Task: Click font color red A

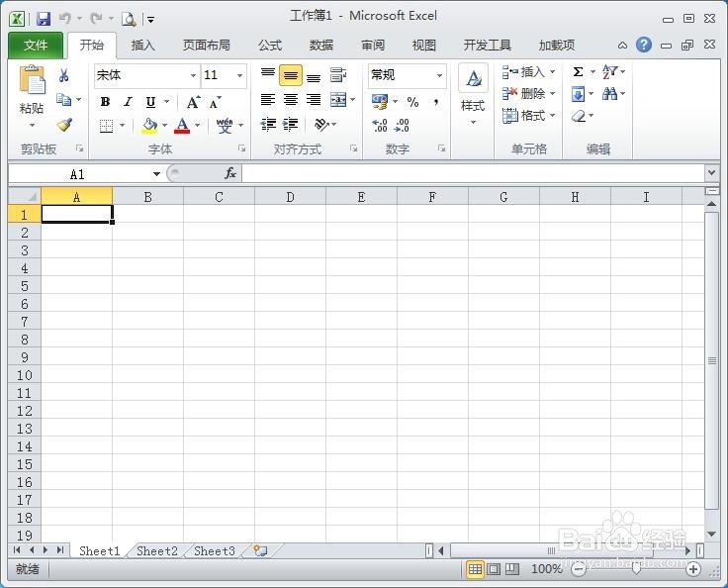Action: [182, 126]
